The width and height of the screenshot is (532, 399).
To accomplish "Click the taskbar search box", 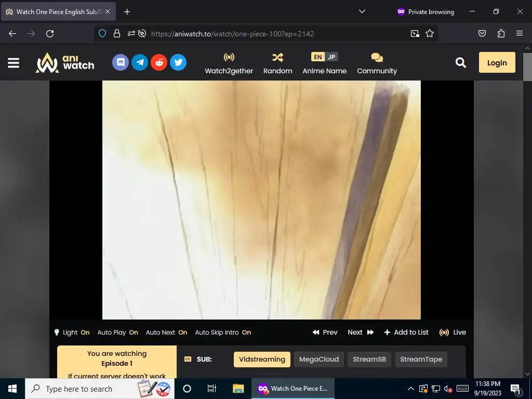I will [100, 389].
